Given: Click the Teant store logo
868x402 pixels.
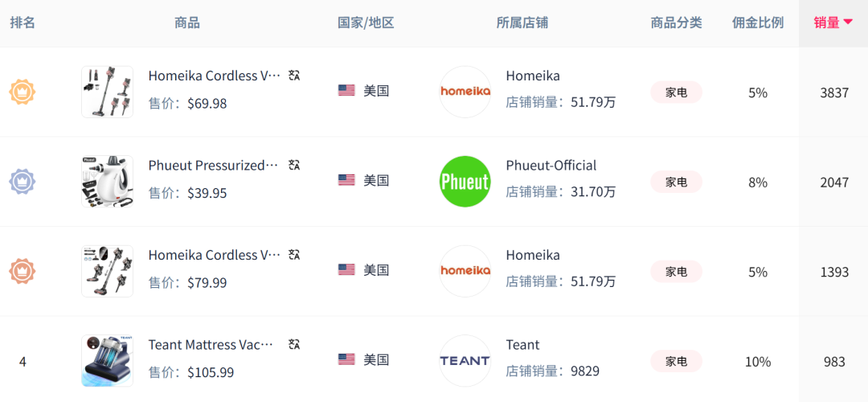Looking at the screenshot, I should [465, 361].
